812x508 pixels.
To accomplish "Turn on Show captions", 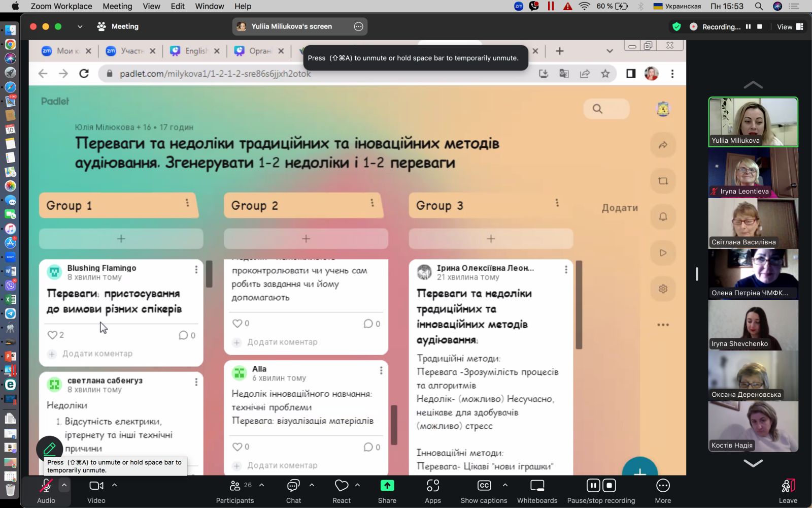I will tap(484, 486).
